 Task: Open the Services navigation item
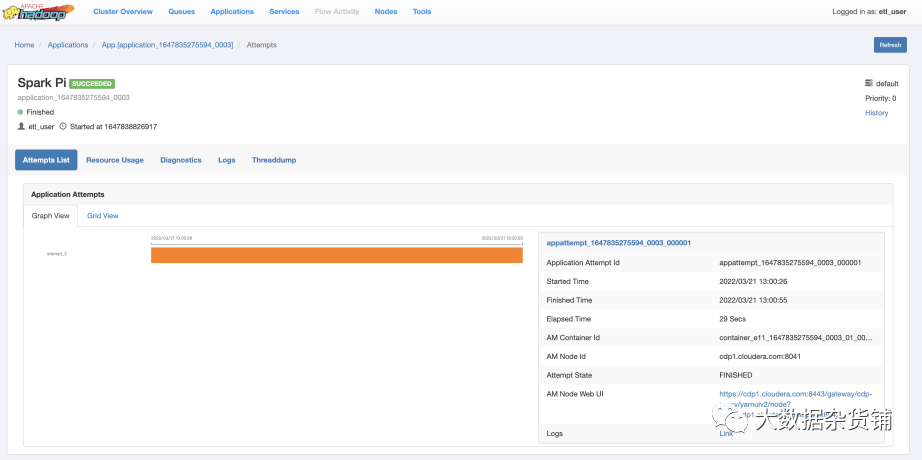click(x=284, y=12)
